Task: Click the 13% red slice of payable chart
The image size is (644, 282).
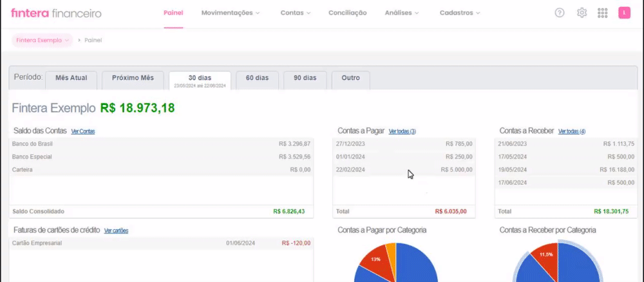Action: click(x=376, y=259)
